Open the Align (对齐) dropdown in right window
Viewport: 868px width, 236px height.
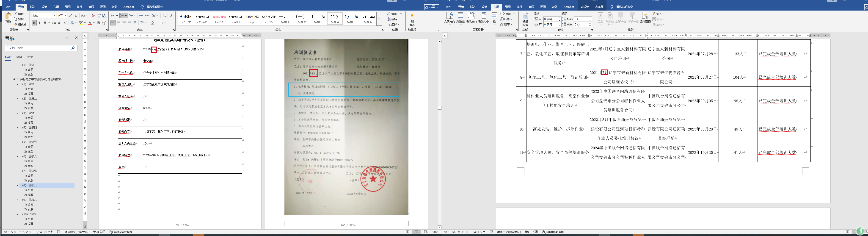pyautogui.click(x=659, y=14)
